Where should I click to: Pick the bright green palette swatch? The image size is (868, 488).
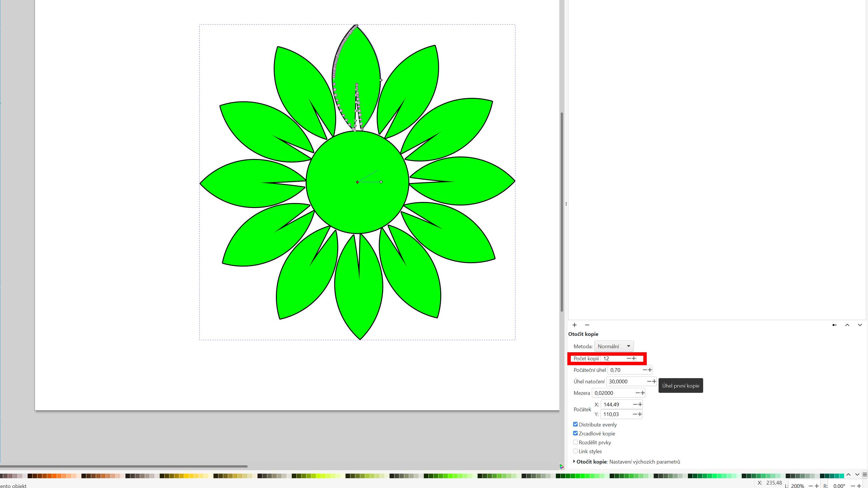[582, 476]
